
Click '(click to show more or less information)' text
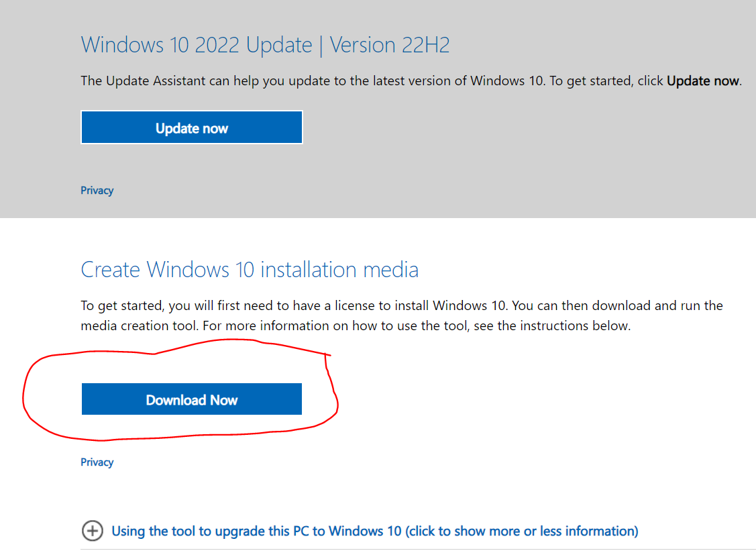click(521, 532)
